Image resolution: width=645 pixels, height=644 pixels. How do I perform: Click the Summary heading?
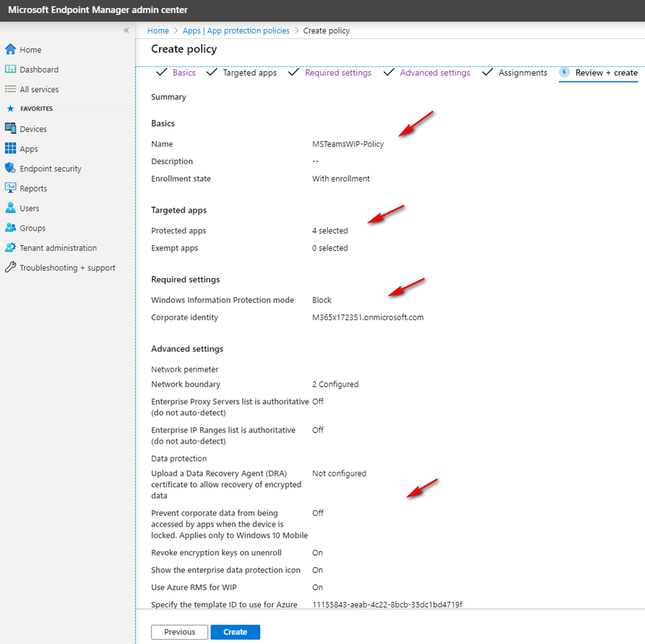pyautogui.click(x=168, y=97)
